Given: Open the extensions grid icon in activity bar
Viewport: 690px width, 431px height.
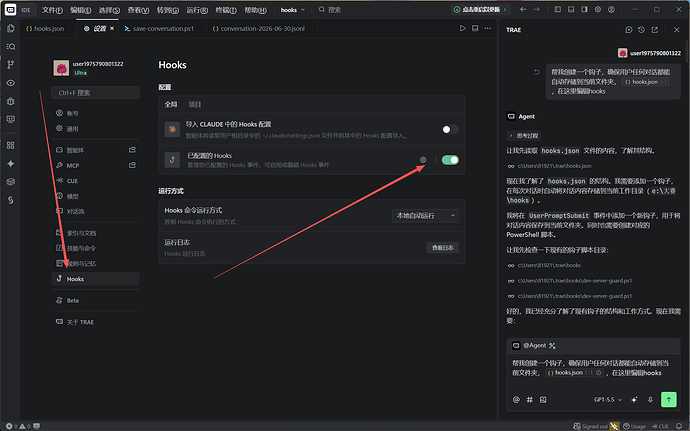Looking at the screenshot, I should click(x=11, y=145).
